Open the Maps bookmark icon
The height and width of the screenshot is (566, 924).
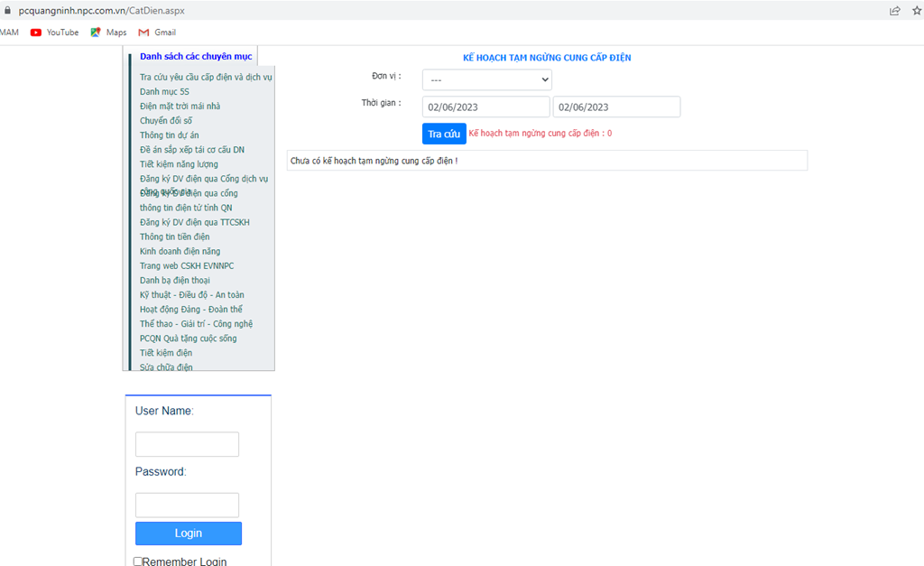[96, 32]
